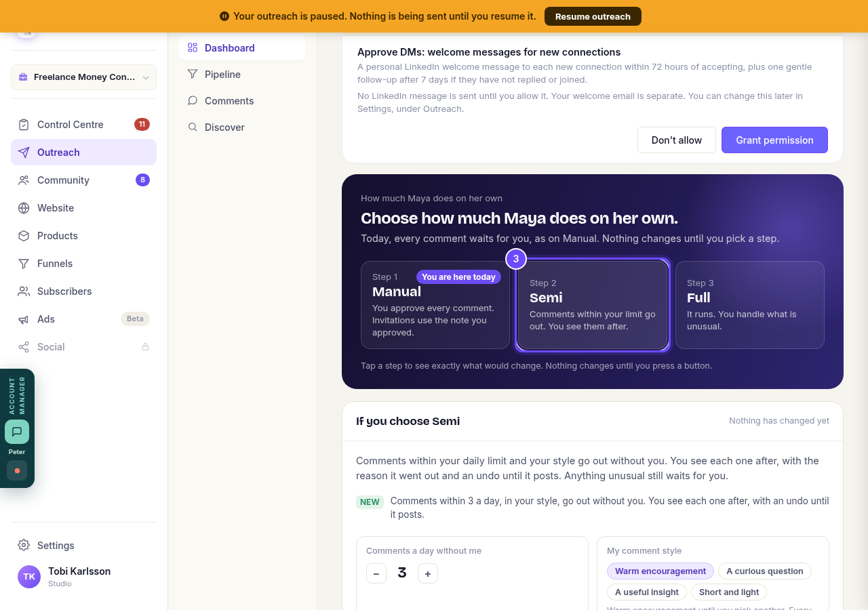Click the Social lock icon
Screen dimensions: 868x610
[x=145, y=347]
